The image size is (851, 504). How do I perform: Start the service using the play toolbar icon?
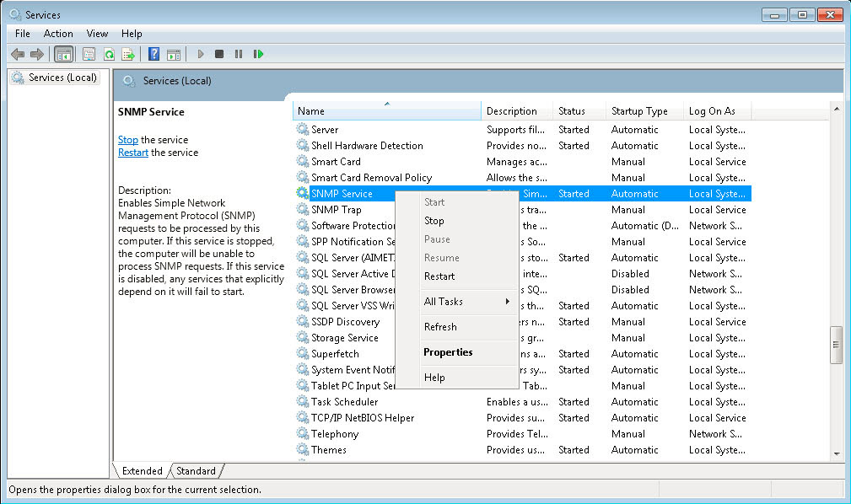200,54
